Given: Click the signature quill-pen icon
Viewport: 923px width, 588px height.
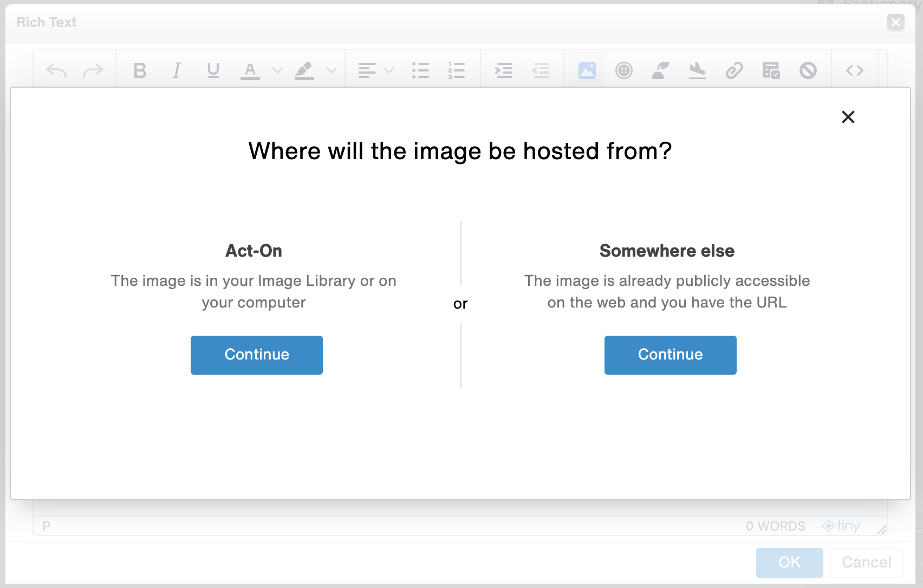Looking at the screenshot, I should [661, 70].
